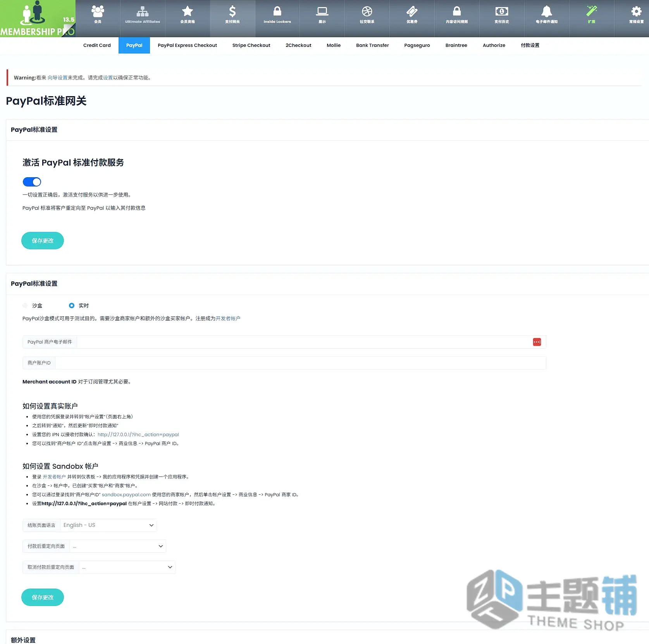Viewport: 649px width, 644px height.
Task: Open the developer account (开发者帐户) link in Sandbox steps
Action: point(54,477)
